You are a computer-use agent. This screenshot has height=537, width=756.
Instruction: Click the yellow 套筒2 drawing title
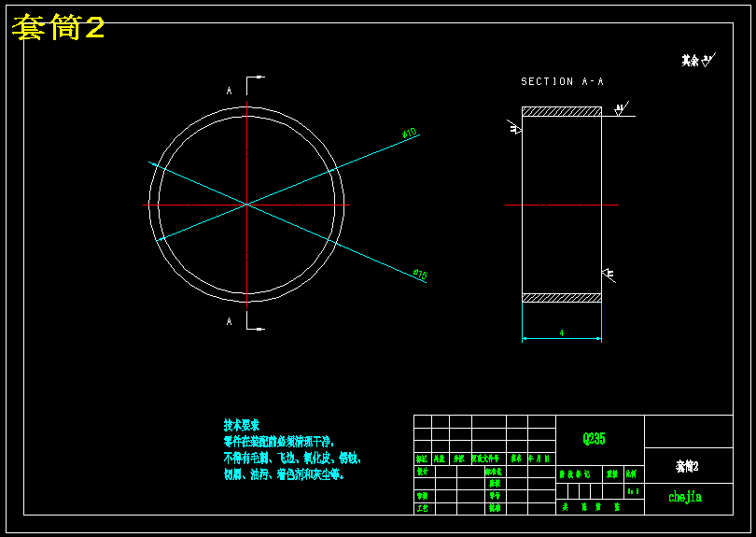coord(59,27)
